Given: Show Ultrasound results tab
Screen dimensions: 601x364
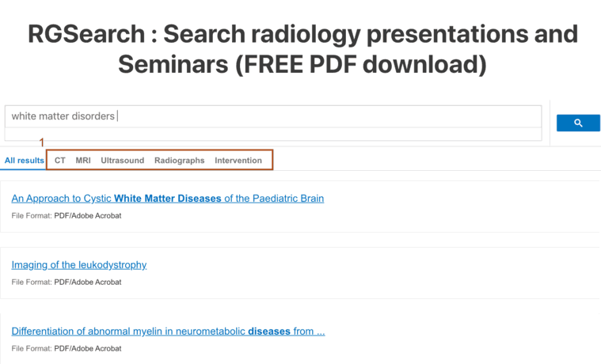Looking at the screenshot, I should tap(123, 161).
